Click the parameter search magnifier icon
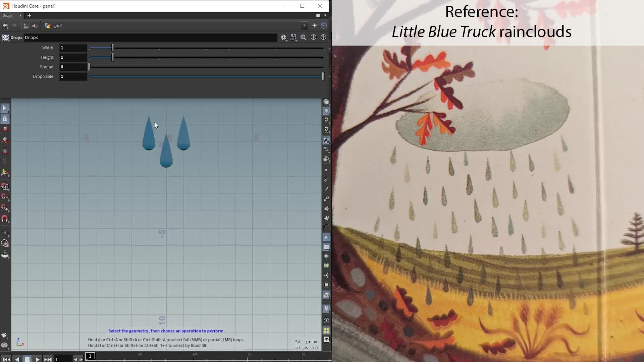Screen dimensions: 644x362 coord(303,38)
